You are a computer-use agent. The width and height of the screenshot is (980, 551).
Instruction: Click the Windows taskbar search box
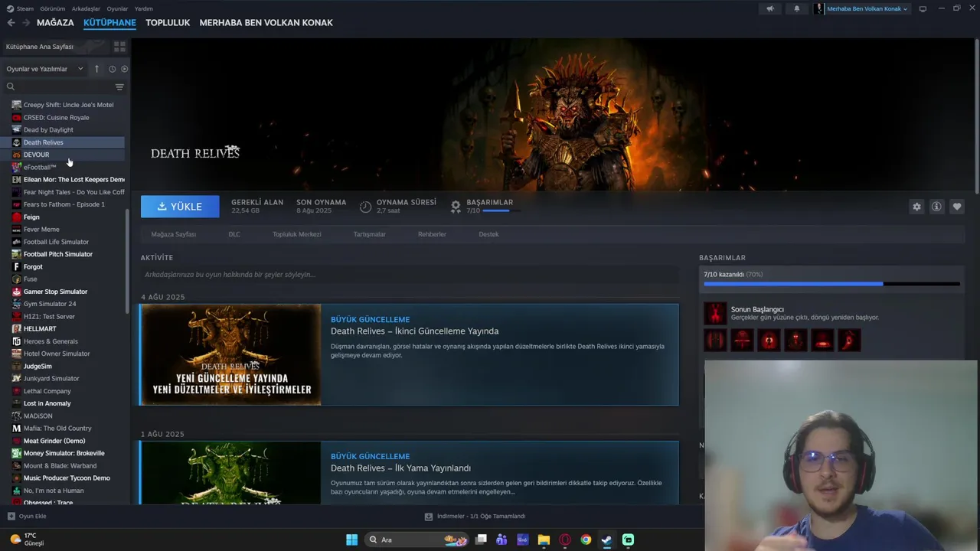[417, 540]
